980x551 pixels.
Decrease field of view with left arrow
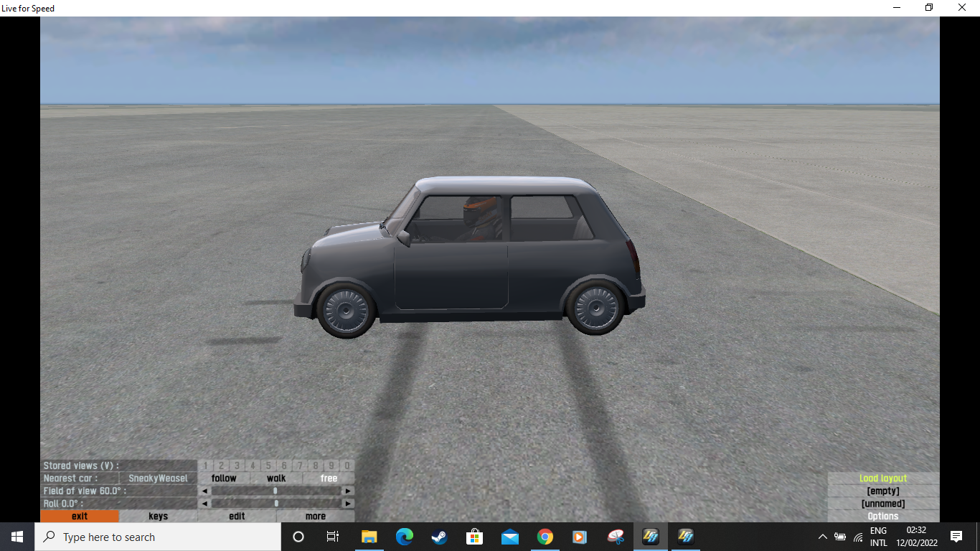[204, 491]
